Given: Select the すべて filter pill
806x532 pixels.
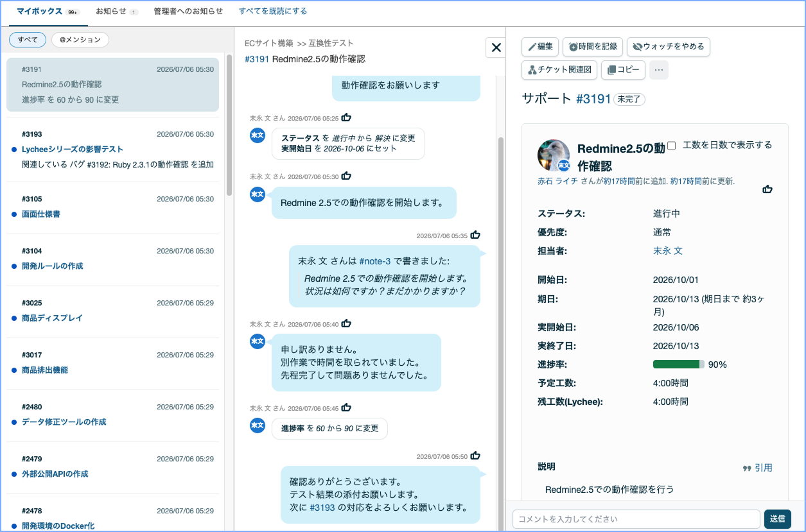Looking at the screenshot, I should tap(28, 40).
